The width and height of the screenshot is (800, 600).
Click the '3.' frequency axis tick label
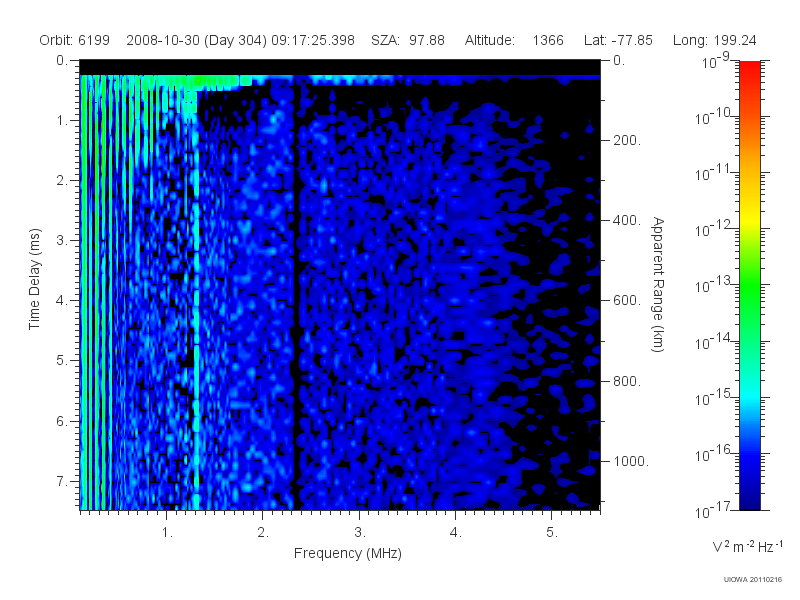(x=359, y=533)
